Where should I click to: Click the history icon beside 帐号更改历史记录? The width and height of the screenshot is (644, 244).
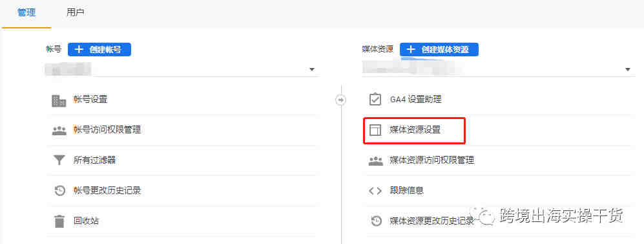point(60,191)
